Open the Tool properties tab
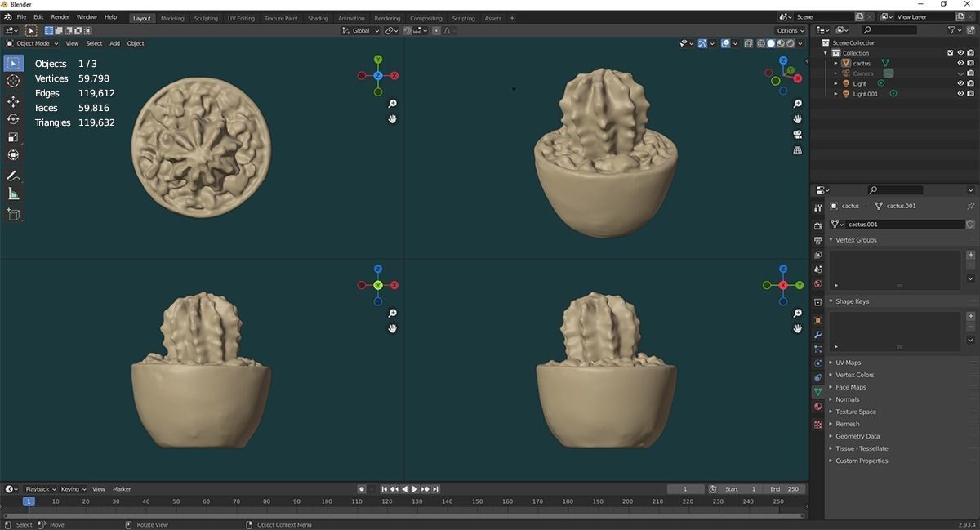This screenshot has width=980, height=530. click(x=817, y=209)
